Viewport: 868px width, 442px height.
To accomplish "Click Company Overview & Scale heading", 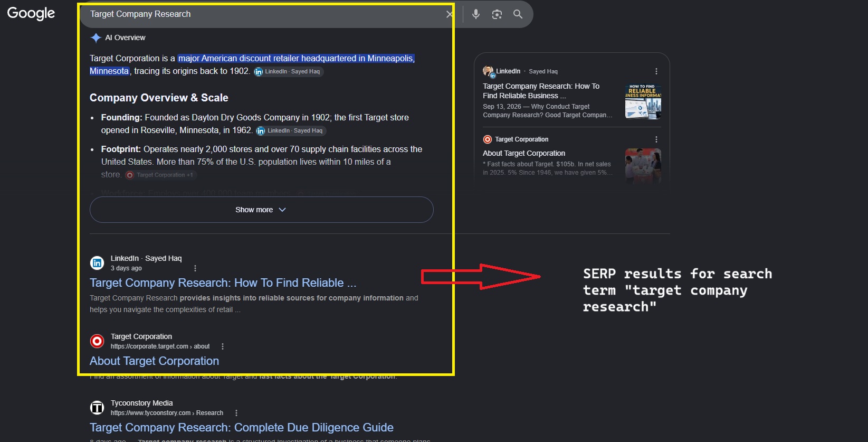I will [x=159, y=98].
